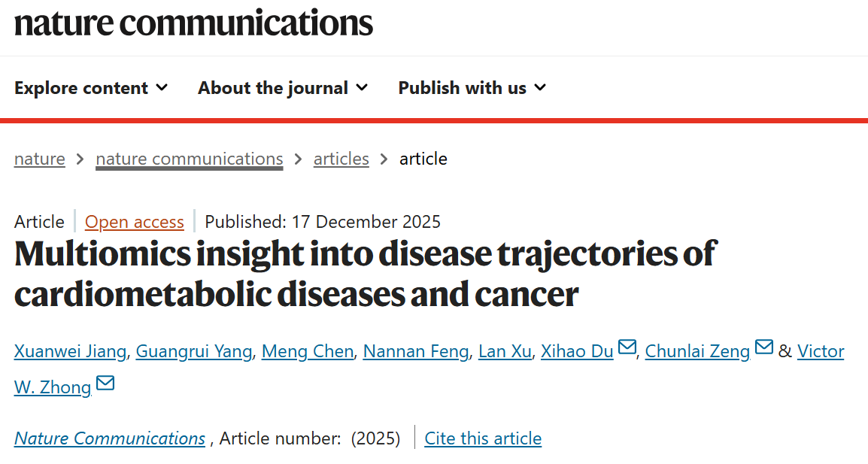The width and height of the screenshot is (868, 464).
Task: Navigate to articles breadcrumb
Action: [x=341, y=159]
